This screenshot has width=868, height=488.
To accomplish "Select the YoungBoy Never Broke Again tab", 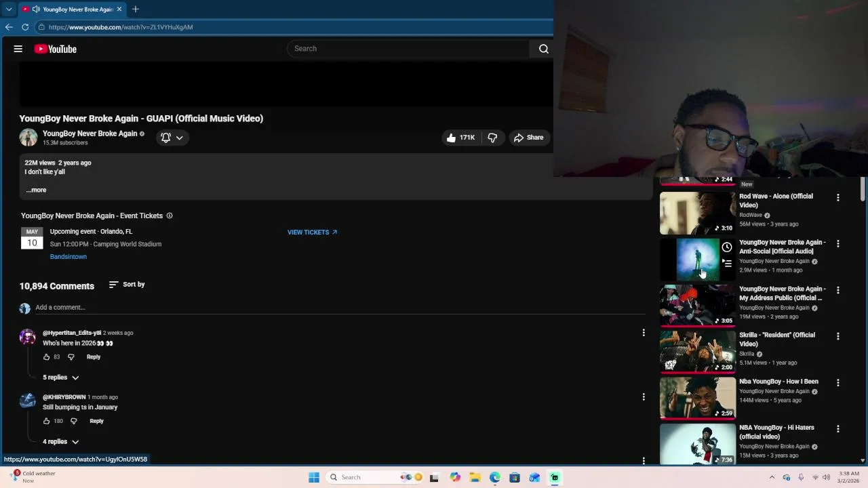I will [x=71, y=9].
